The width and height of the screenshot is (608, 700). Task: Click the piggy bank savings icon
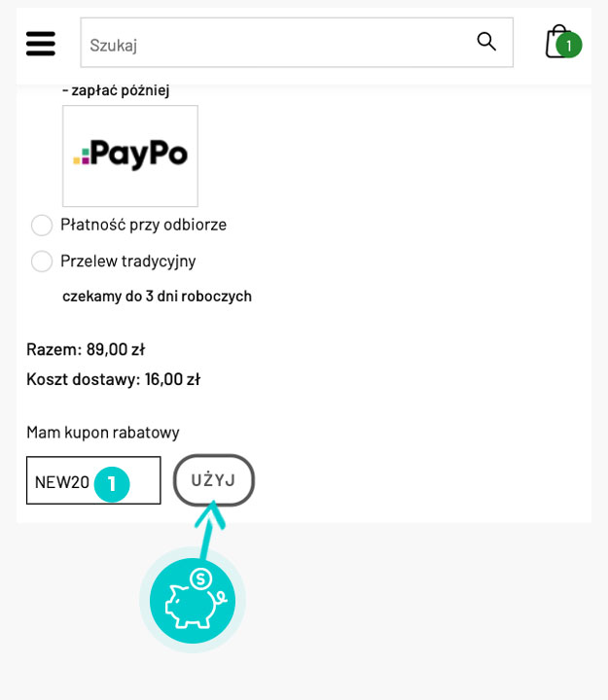(193, 600)
